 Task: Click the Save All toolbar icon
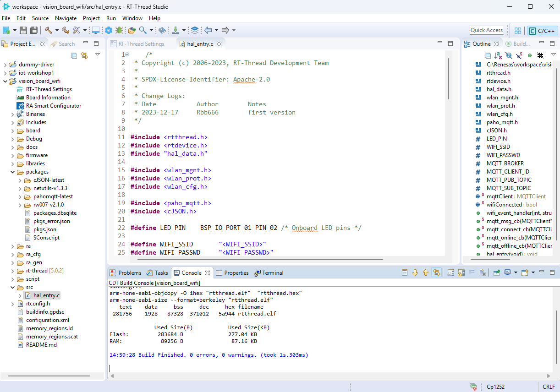point(33,30)
